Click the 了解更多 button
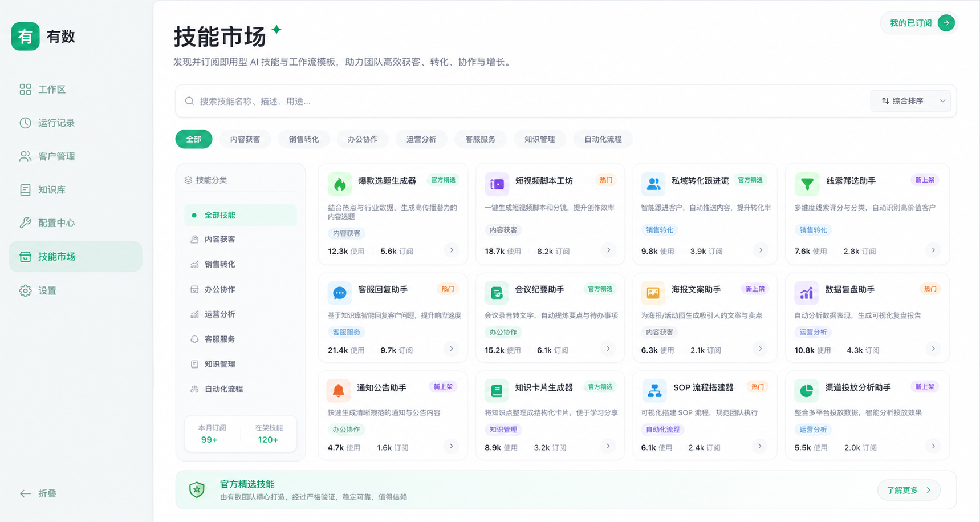The image size is (980, 522). [909, 490]
